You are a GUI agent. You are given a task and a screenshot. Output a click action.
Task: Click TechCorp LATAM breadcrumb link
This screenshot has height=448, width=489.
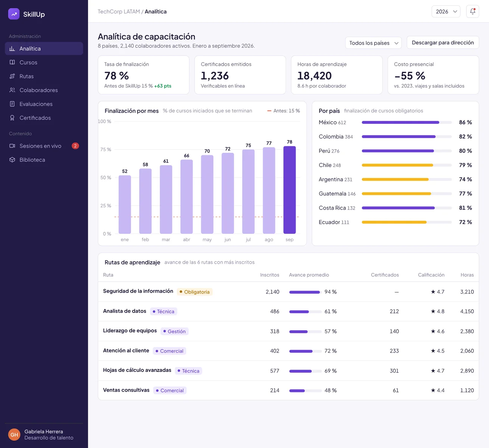pyautogui.click(x=119, y=12)
